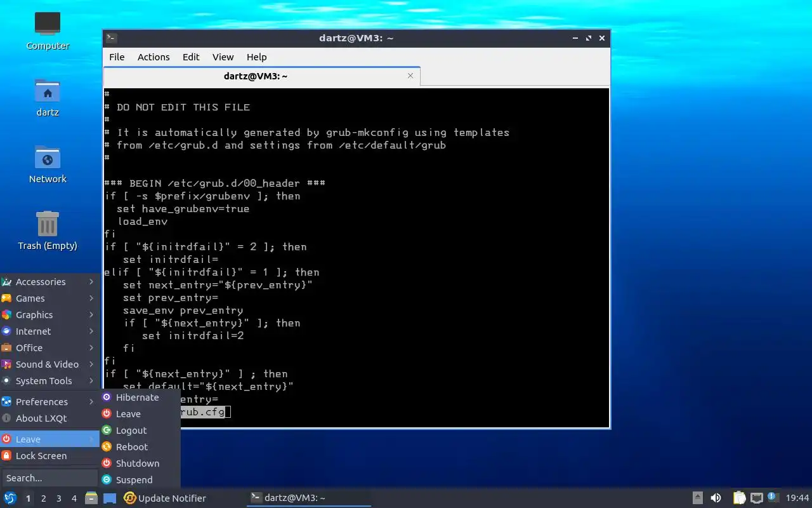Click the 'save_env prev_entry' line

point(183,311)
